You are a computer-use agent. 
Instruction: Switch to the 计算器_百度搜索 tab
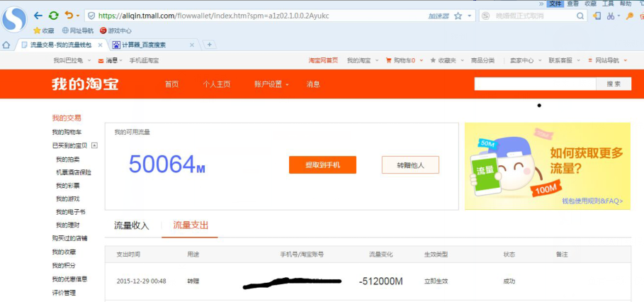pyautogui.click(x=144, y=45)
